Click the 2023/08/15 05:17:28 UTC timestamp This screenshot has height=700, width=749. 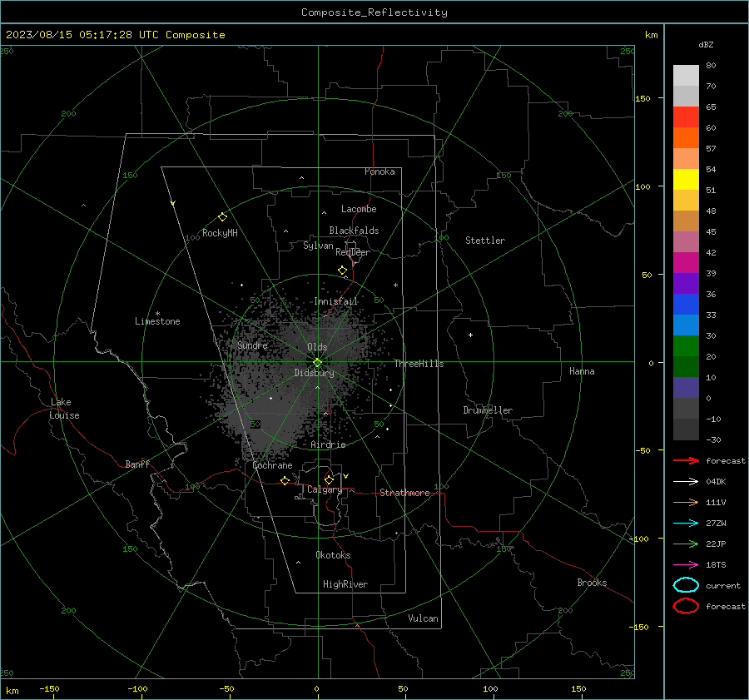coord(82,35)
